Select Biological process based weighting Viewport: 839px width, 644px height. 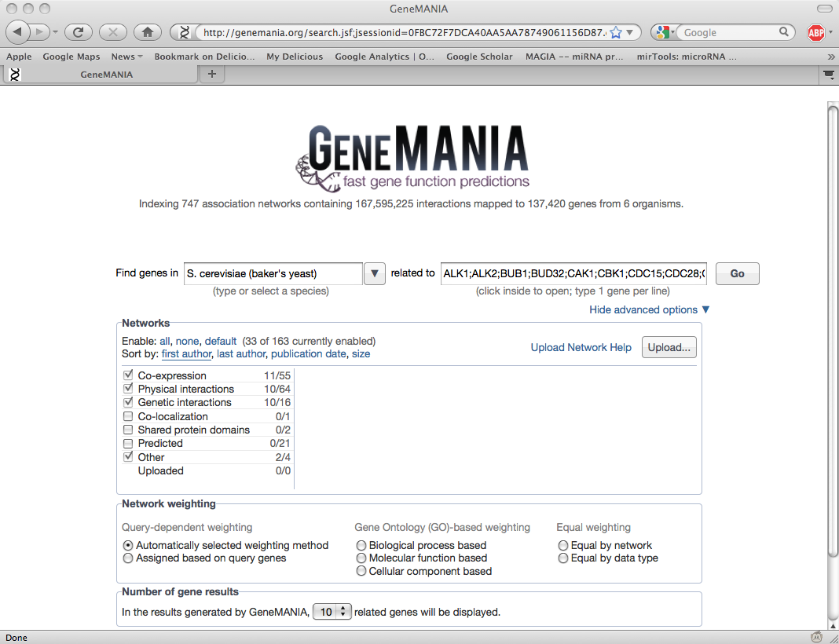point(361,545)
